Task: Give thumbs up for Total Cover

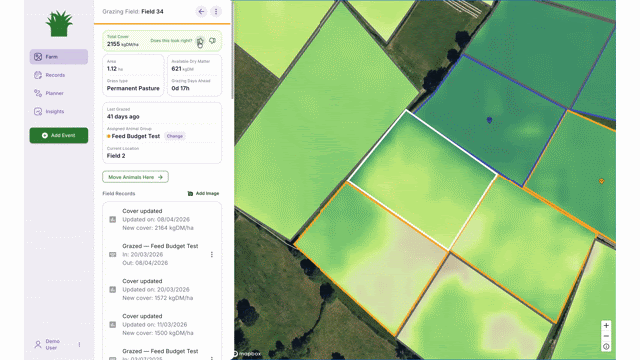Action: point(200,41)
